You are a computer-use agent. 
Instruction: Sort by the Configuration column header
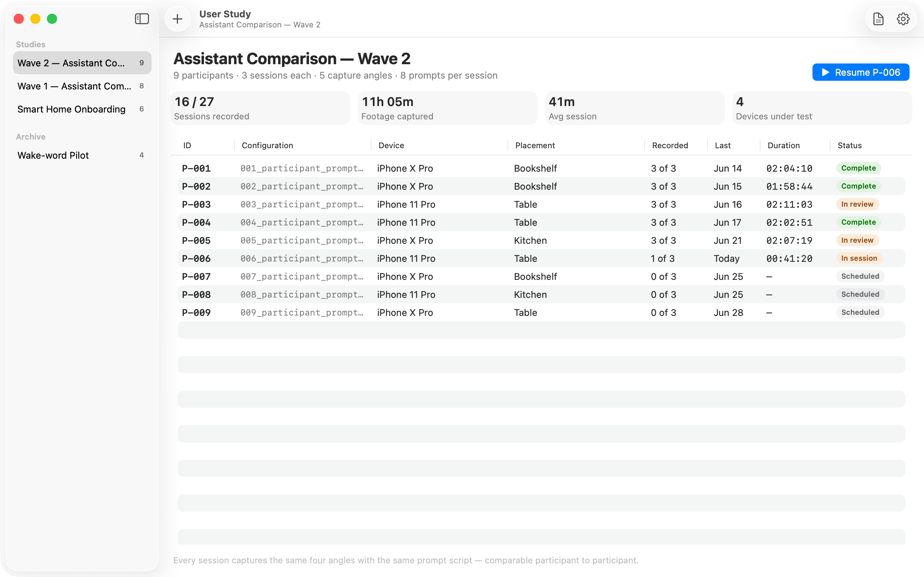[x=267, y=145]
